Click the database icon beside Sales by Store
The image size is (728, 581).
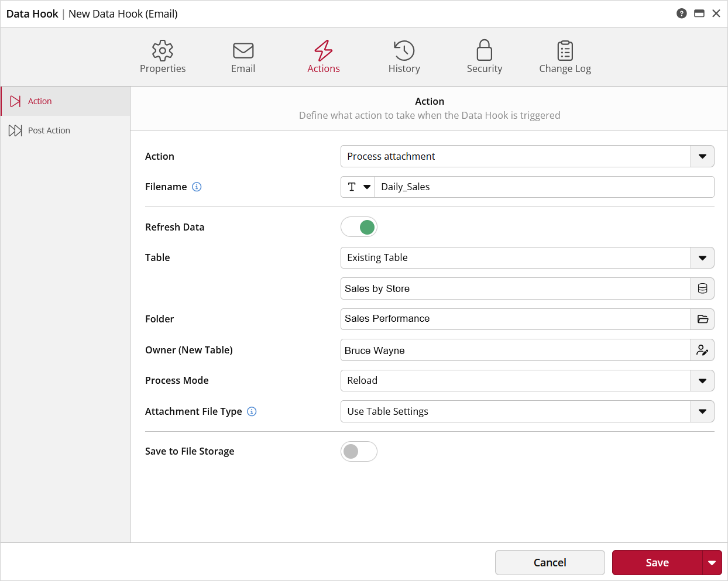coord(703,288)
